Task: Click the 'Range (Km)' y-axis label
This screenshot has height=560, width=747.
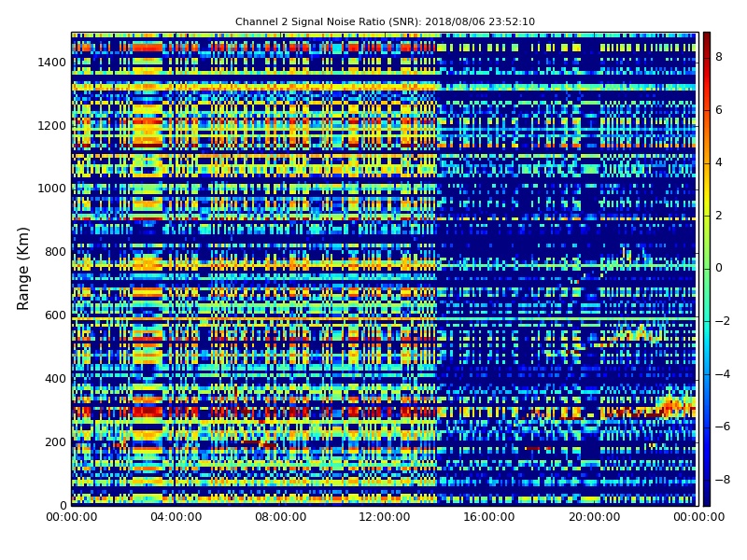Action: [22, 269]
